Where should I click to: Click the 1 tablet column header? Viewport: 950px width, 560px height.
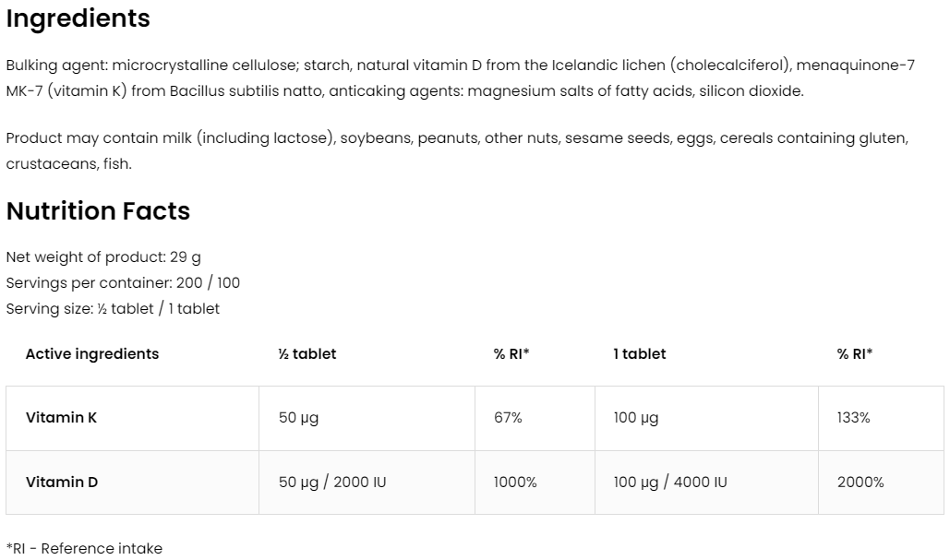[x=640, y=354]
